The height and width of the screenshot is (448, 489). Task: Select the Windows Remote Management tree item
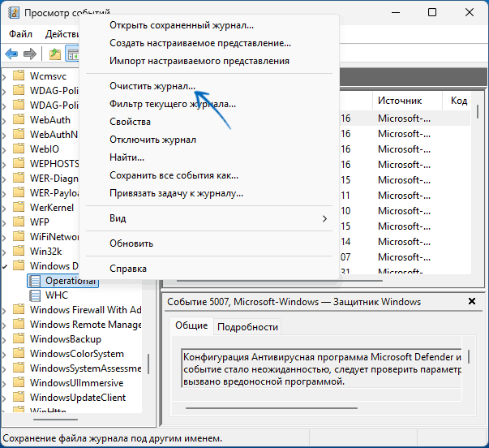click(85, 325)
